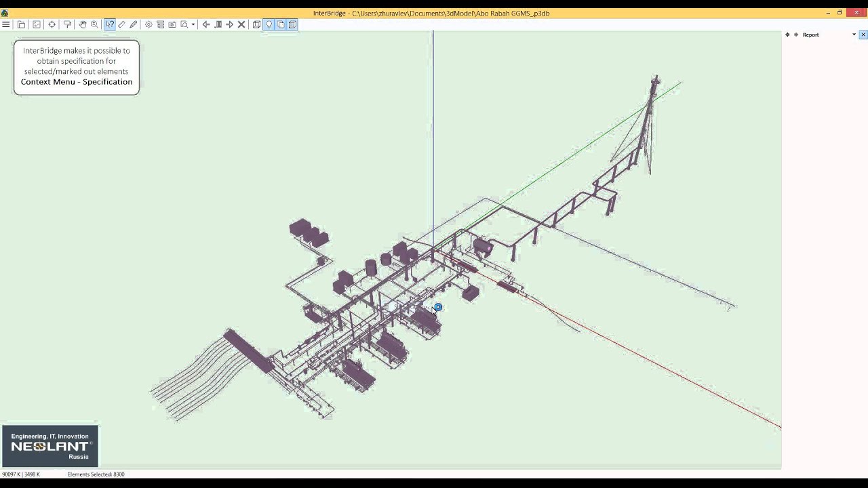
Task: Minimize the InterBridge window
Action: click(x=828, y=13)
